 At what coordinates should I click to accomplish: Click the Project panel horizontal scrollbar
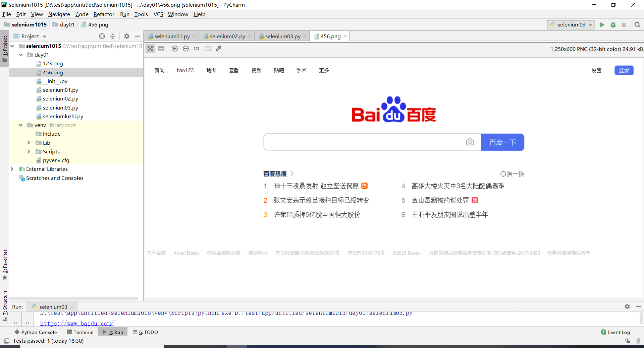coord(74,298)
